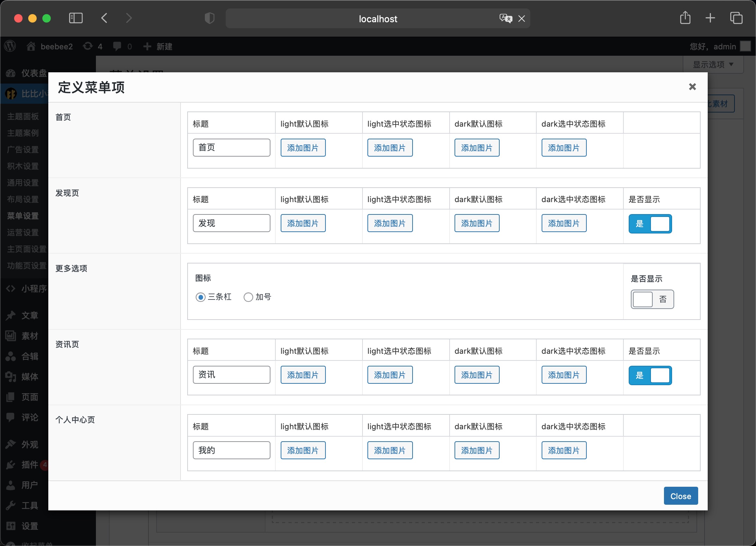Click the 新建 plus item in admin bar

click(158, 46)
